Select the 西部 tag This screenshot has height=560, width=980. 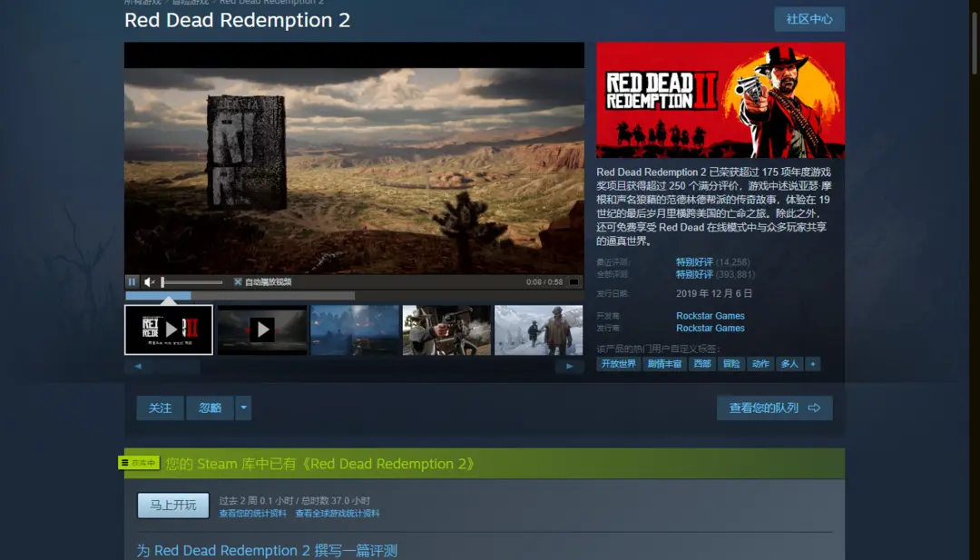tap(701, 364)
